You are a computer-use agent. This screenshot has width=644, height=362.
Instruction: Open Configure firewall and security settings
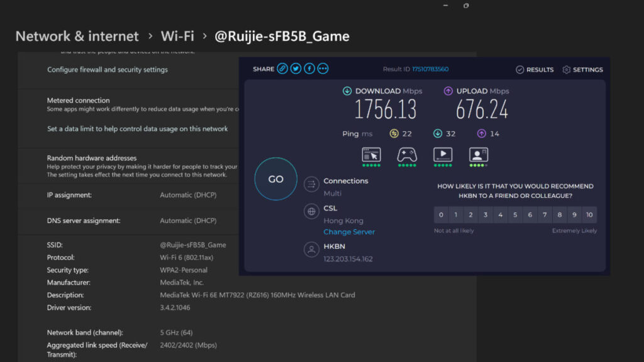pos(107,70)
